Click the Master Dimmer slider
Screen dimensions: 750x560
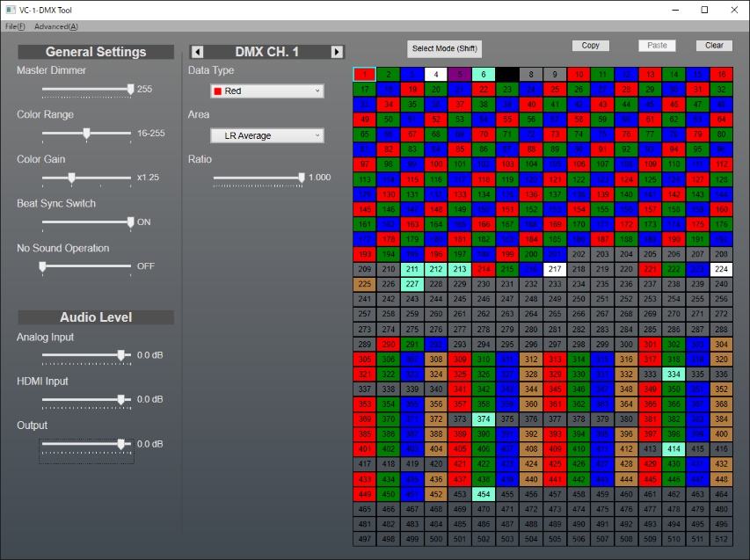click(86, 89)
